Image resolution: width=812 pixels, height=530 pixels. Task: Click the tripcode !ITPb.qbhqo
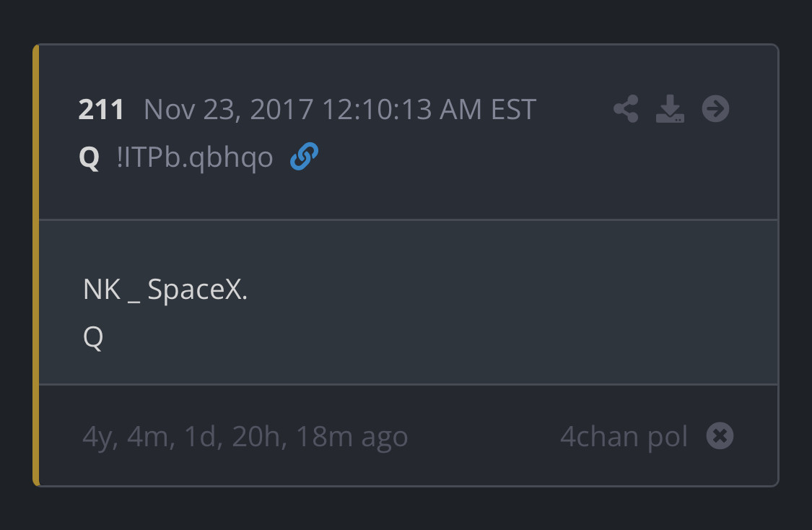click(x=195, y=157)
